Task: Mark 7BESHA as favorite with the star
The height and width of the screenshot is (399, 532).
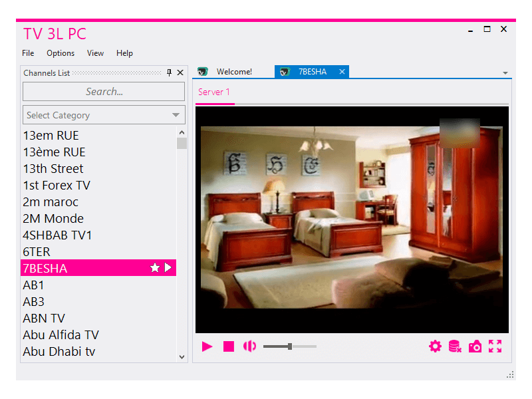Action: (x=155, y=268)
